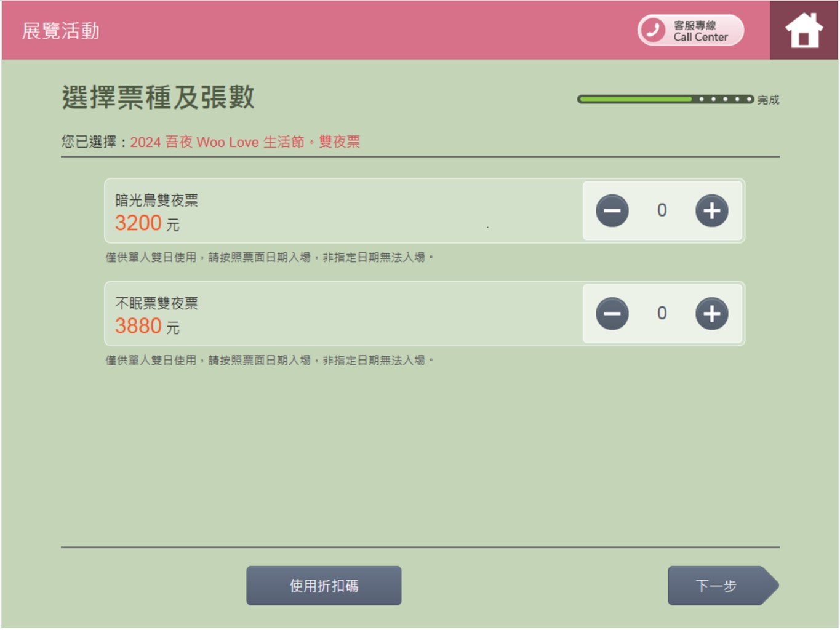
Task: Click the 客服專線 Call Center label
Action: coord(700,31)
